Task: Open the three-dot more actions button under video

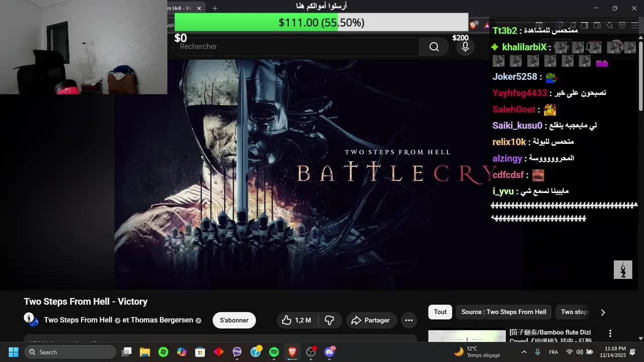Action: pos(409,320)
